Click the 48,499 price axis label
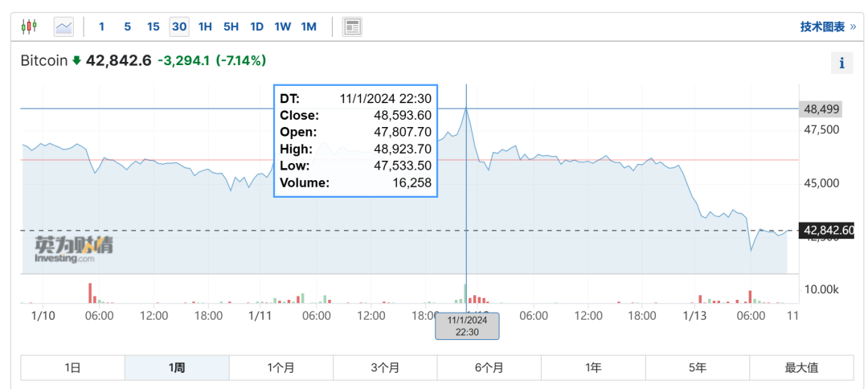 pos(818,109)
